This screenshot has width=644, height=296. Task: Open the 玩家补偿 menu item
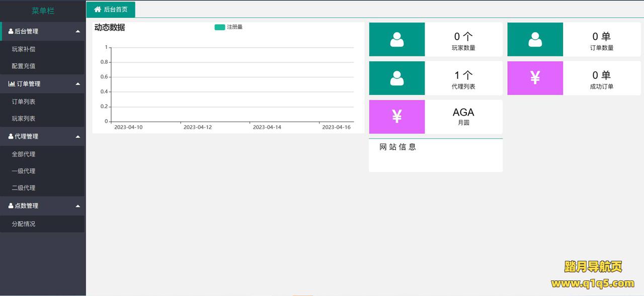(24, 49)
